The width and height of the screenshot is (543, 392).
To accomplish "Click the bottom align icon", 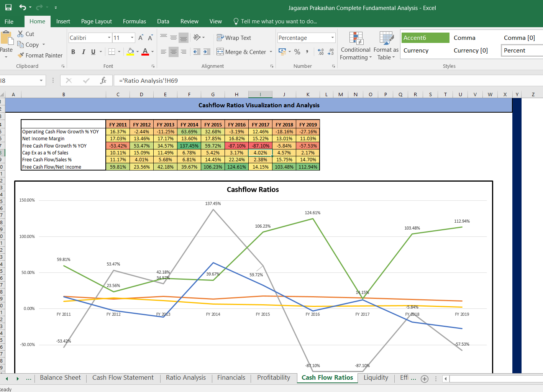I will click(184, 38).
